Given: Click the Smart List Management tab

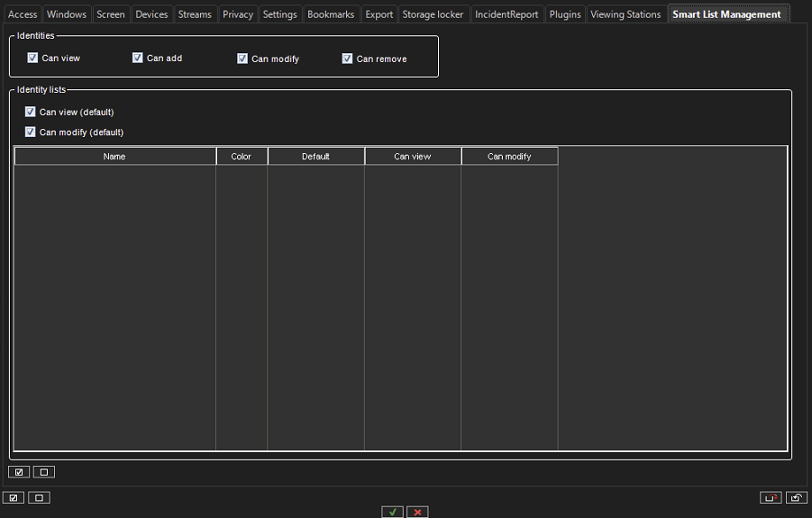Looking at the screenshot, I should pos(726,14).
